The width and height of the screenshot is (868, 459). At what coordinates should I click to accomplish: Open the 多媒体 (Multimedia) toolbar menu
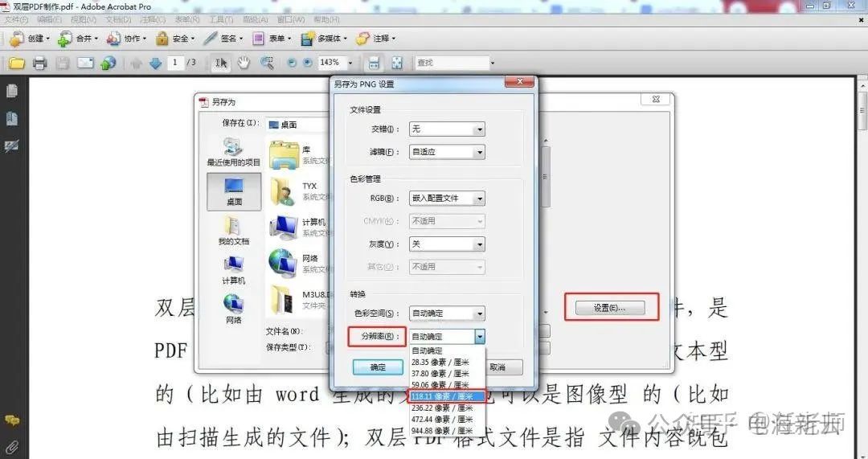click(x=324, y=39)
